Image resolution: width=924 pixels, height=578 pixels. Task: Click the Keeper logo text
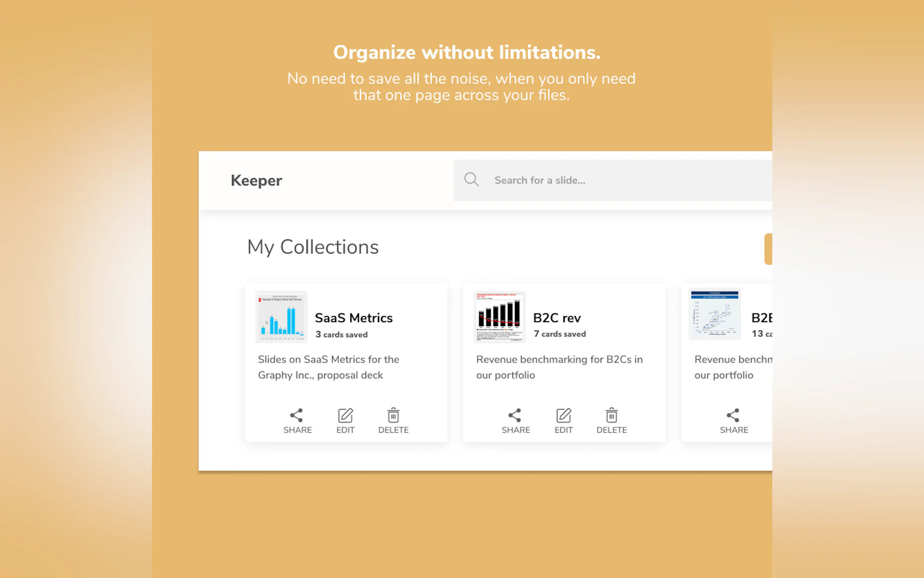pos(256,181)
